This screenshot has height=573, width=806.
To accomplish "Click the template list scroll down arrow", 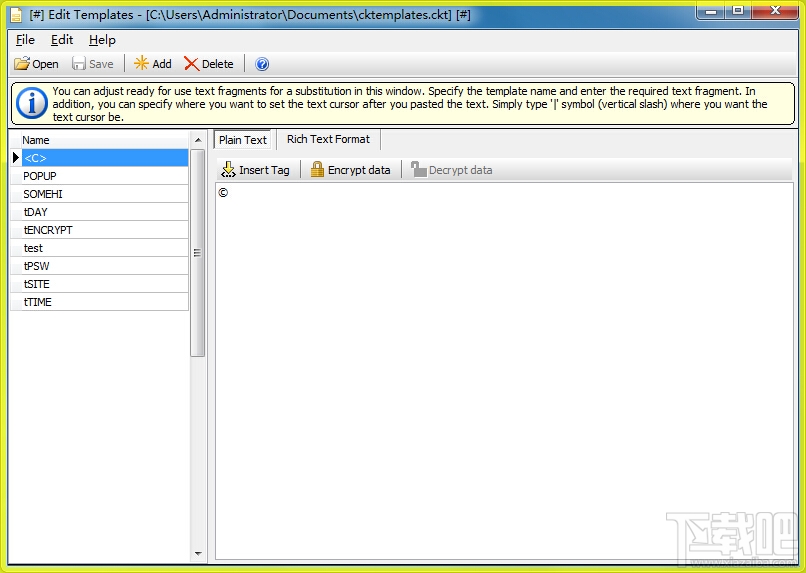I will 198,553.
